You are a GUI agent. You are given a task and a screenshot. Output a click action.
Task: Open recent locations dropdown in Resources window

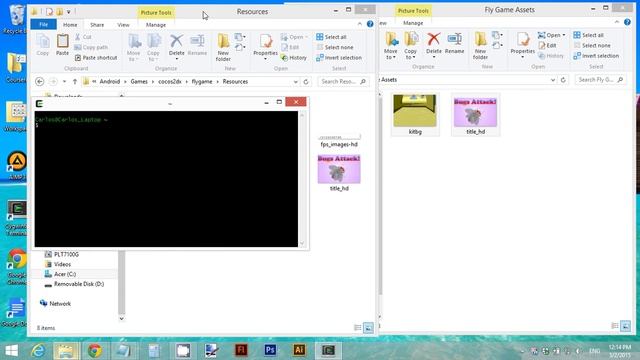tap(64, 82)
